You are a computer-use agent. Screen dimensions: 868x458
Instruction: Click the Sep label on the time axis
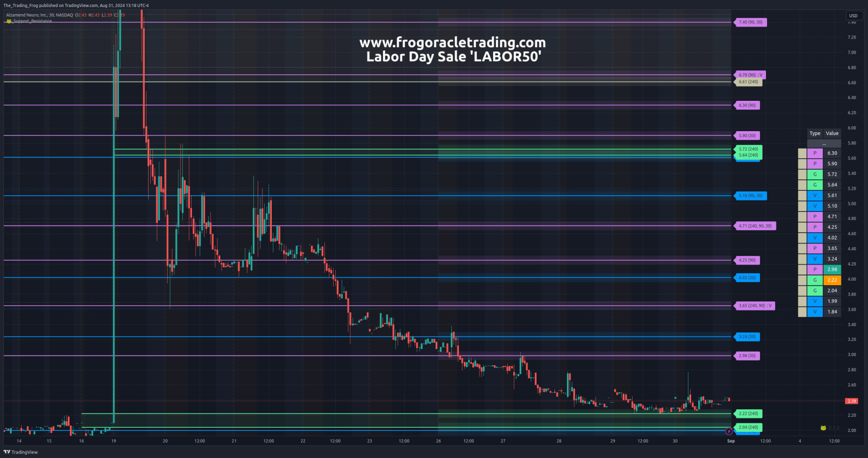(731, 441)
